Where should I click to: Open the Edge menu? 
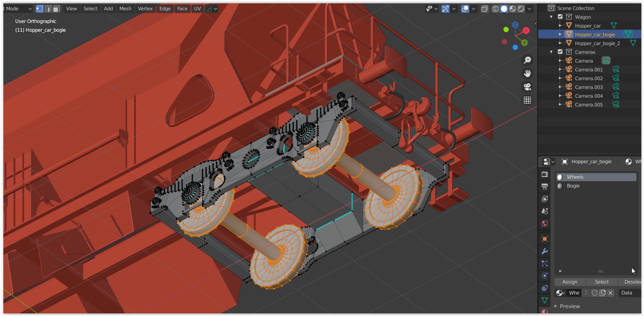tap(165, 9)
